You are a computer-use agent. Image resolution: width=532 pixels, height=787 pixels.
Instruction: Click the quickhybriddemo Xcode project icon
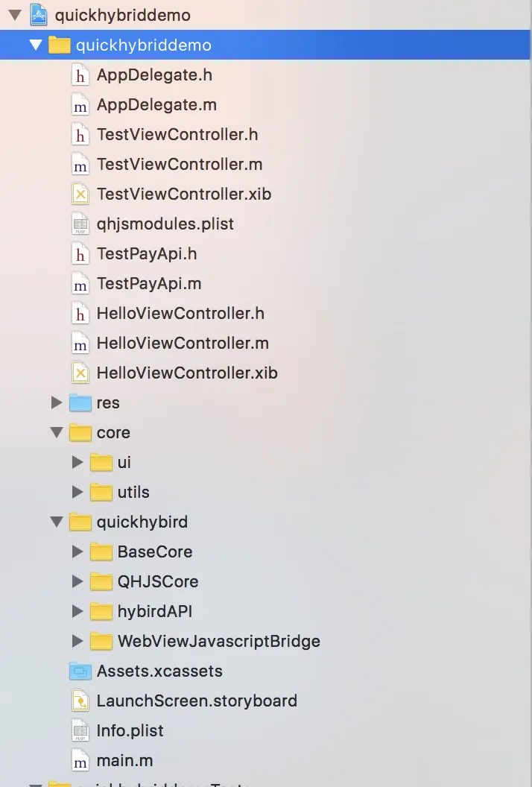tap(39, 15)
